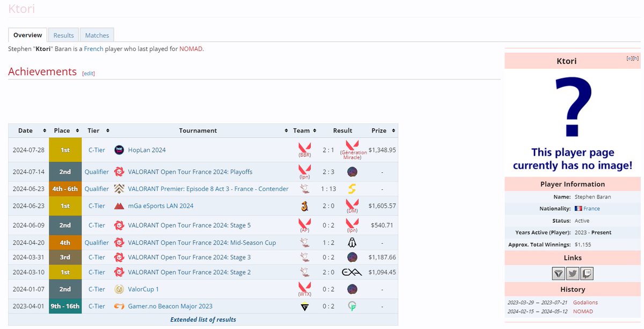Click the 9th - 16th placement cell
The image size is (644, 329).
tap(65, 306)
